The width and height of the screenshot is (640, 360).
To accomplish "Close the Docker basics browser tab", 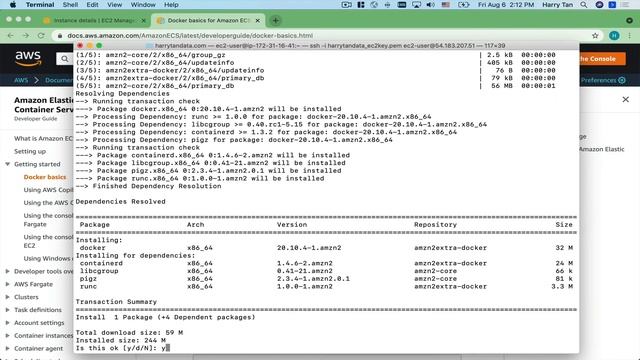I will pyautogui.click(x=258, y=20).
